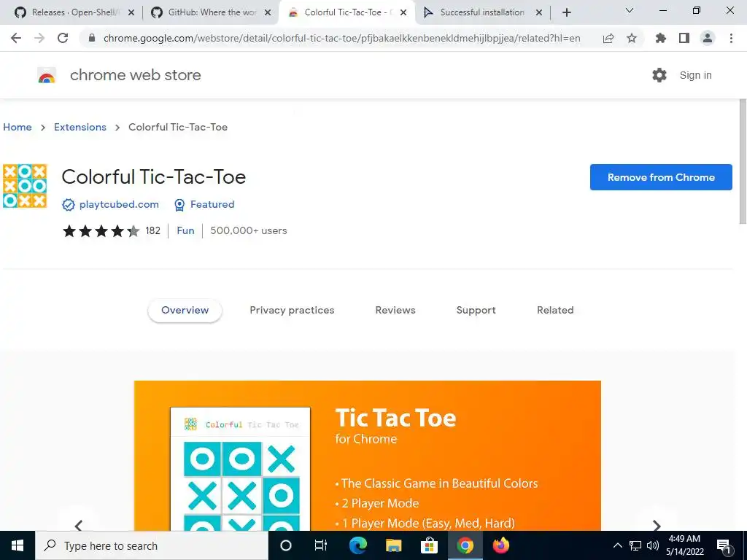Image resolution: width=747 pixels, height=560 pixels.
Task: Close the Releases Open-Shell tab
Action: 131,13
